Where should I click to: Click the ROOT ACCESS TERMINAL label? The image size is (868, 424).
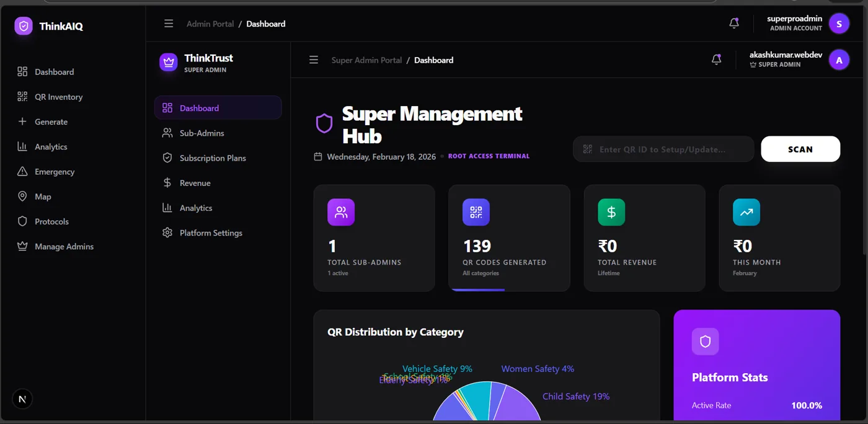(489, 156)
